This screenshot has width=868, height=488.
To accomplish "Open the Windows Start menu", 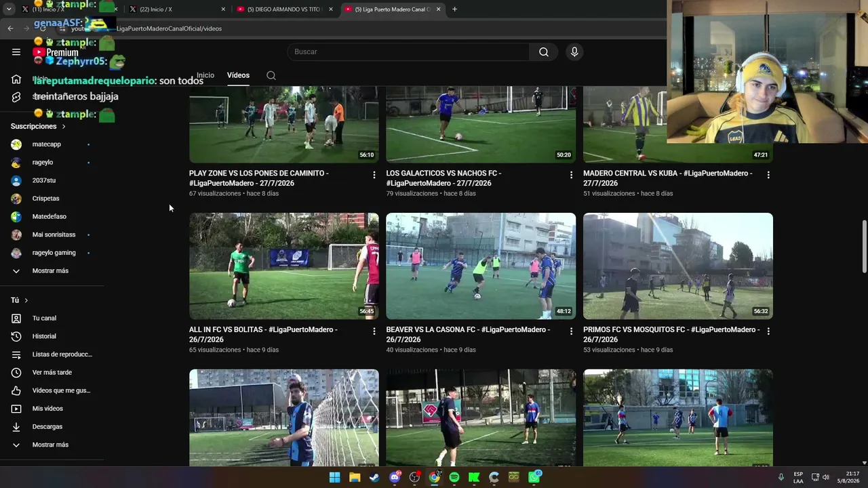I will (334, 477).
